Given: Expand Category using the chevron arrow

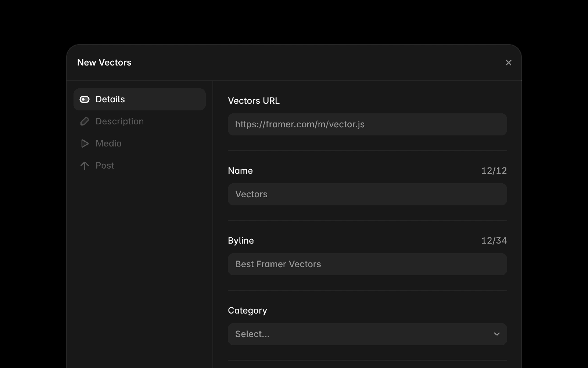Looking at the screenshot, I should pyautogui.click(x=497, y=334).
